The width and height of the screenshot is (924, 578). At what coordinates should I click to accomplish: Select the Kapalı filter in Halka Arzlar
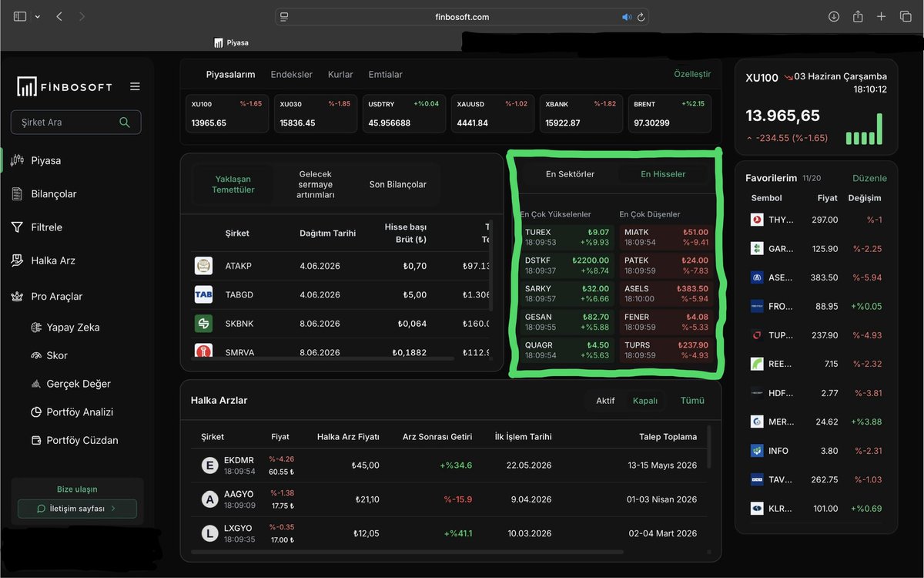(x=645, y=401)
